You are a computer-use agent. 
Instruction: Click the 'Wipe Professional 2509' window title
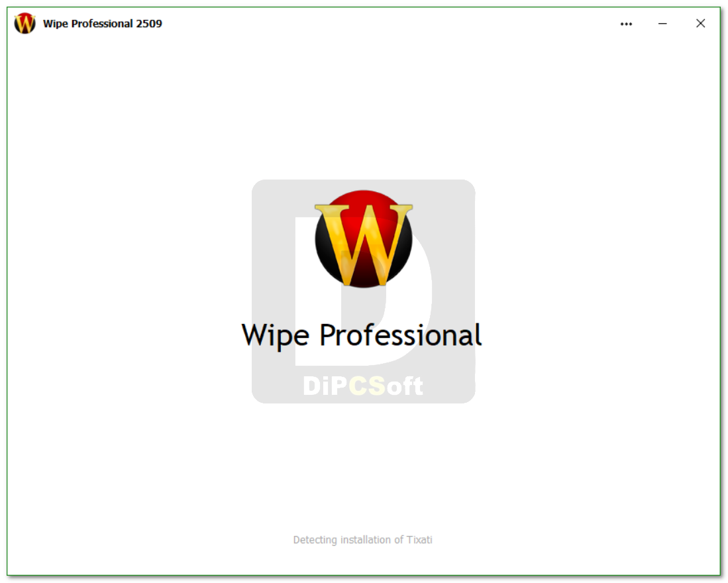point(103,24)
